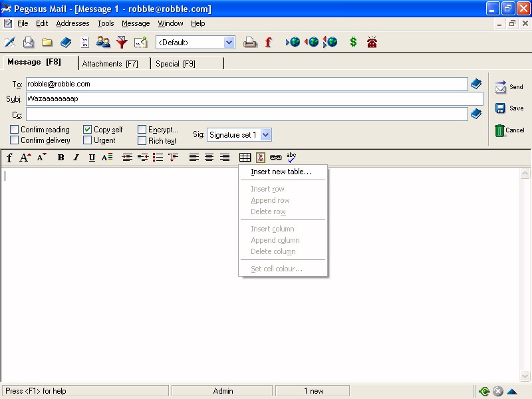Enable the Rich text checkbox
Screen dimensions: 532x399
tap(142, 140)
